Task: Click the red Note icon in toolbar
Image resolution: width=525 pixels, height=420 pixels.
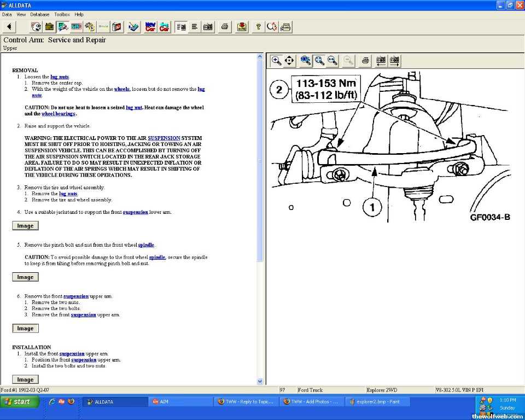Action: click(x=242, y=26)
